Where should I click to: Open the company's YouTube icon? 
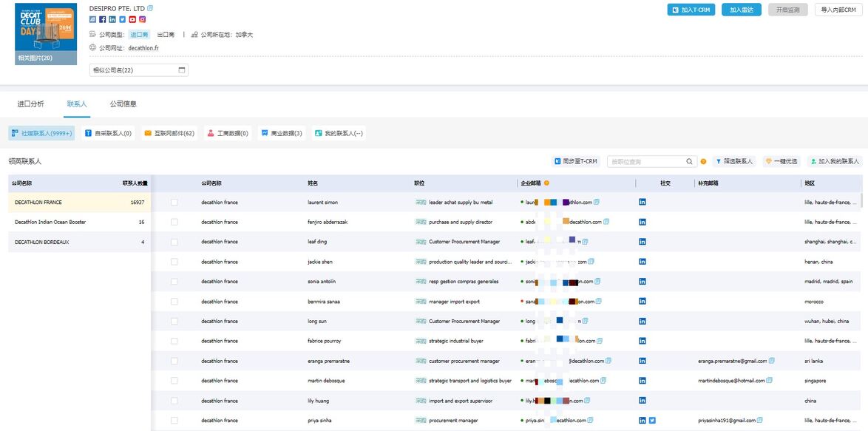(x=132, y=19)
